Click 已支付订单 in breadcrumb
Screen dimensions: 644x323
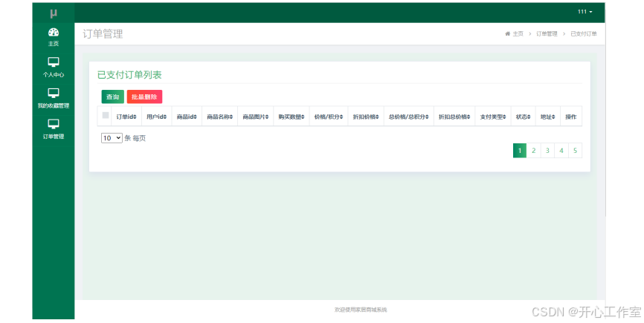pos(584,33)
